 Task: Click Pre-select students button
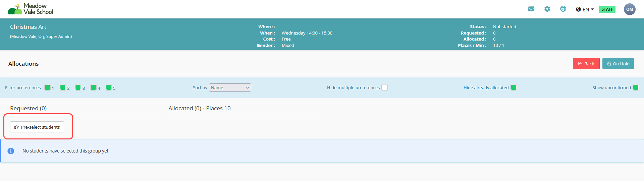(37, 127)
